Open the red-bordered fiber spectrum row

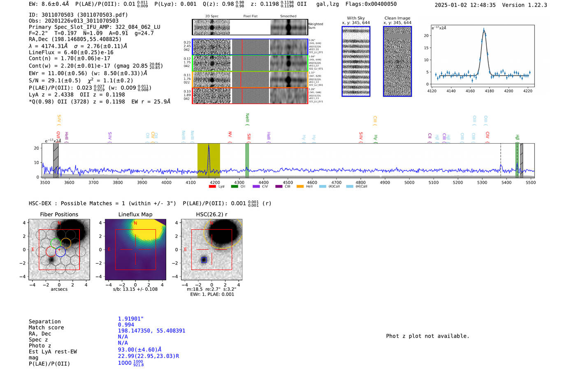coord(250,96)
